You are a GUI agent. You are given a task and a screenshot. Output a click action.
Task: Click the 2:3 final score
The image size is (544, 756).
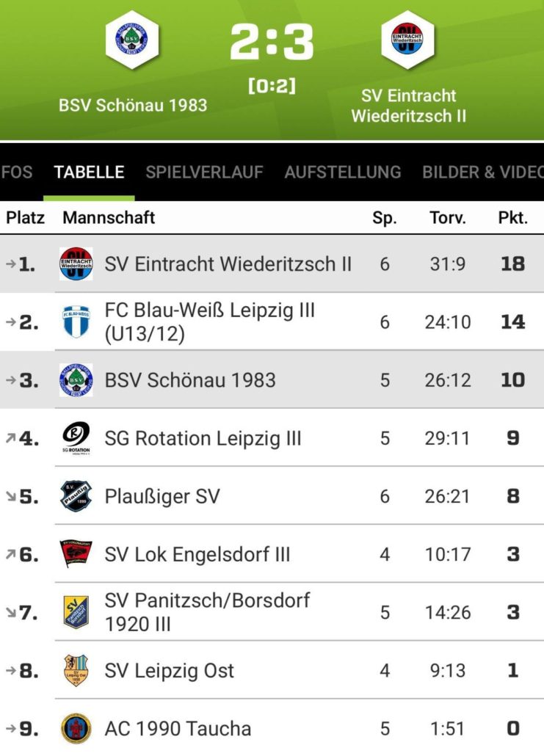(x=272, y=42)
